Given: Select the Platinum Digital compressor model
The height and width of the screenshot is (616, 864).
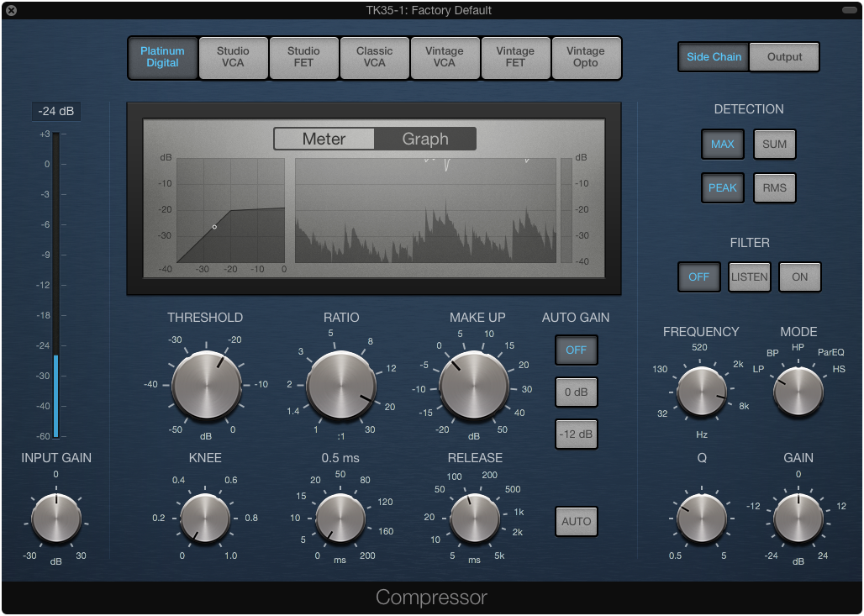Looking at the screenshot, I should click(162, 57).
